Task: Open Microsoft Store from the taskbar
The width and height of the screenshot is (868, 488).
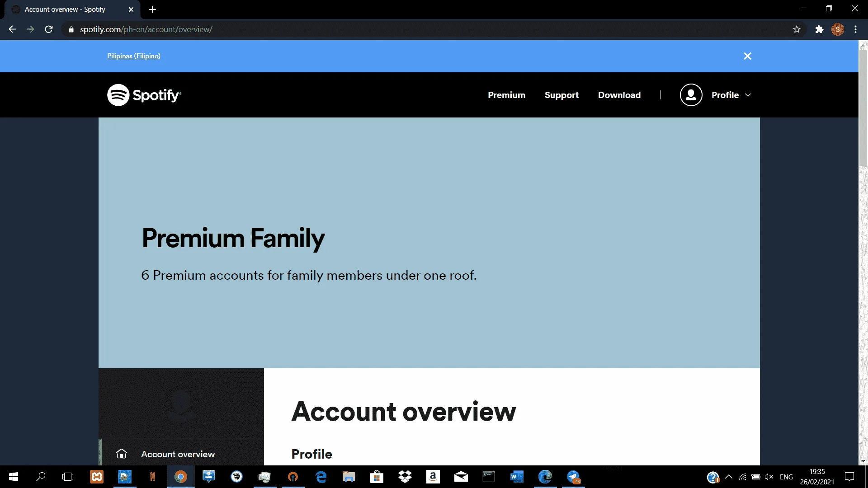Action: [x=377, y=477]
